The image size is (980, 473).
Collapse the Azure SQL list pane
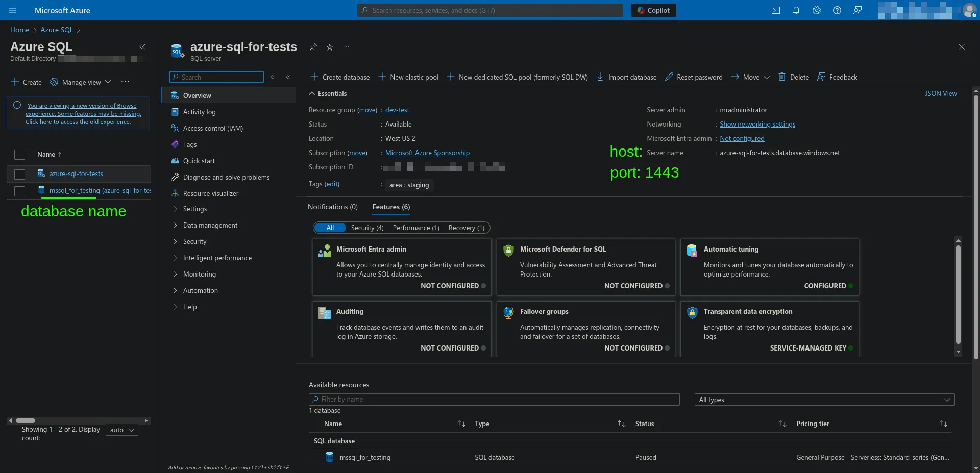(x=142, y=47)
